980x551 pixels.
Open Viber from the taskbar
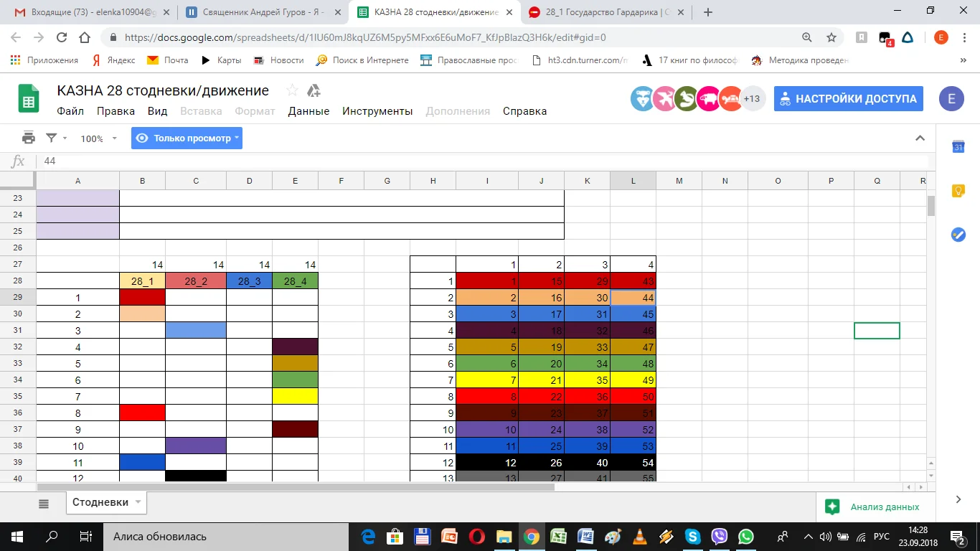pos(720,536)
